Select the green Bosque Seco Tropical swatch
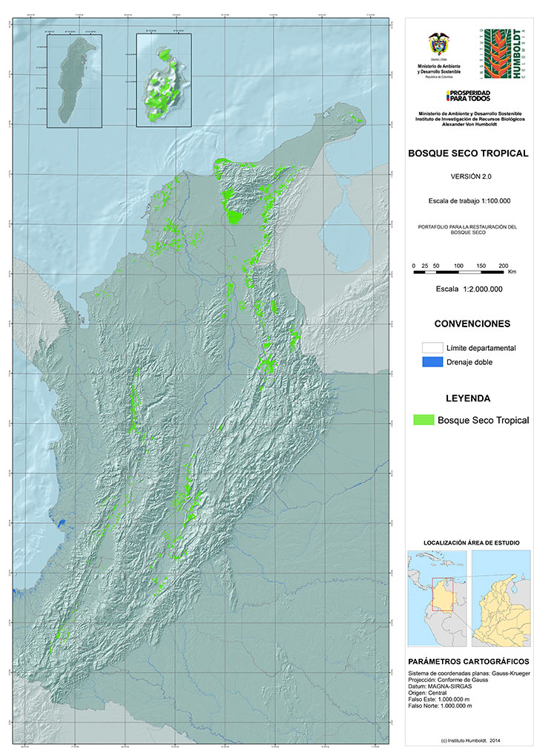This screenshot has width=534, height=756. point(423,420)
